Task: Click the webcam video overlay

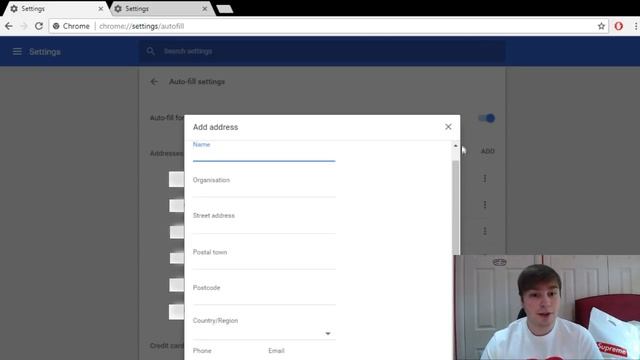Action: point(547,307)
